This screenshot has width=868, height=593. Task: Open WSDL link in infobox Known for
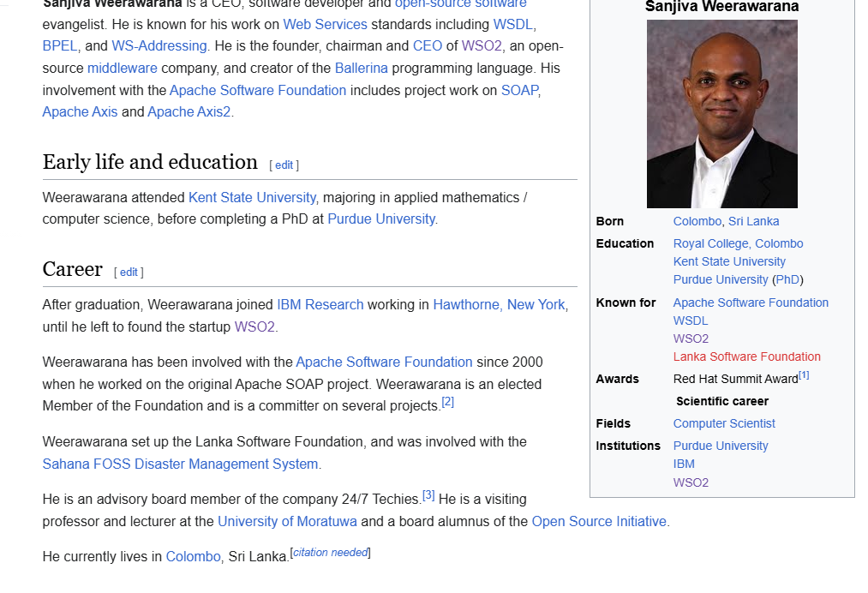(x=691, y=321)
